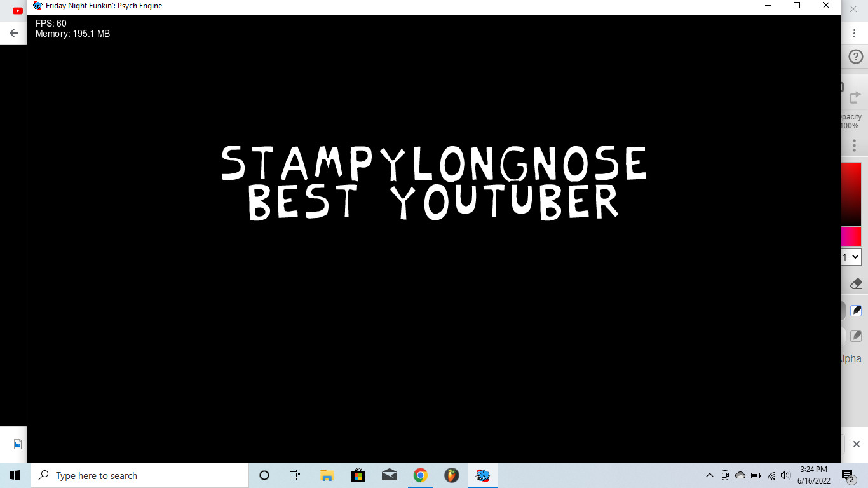This screenshot has height=488, width=868.
Task: Open Google Chrome from the taskbar
Action: (420, 475)
